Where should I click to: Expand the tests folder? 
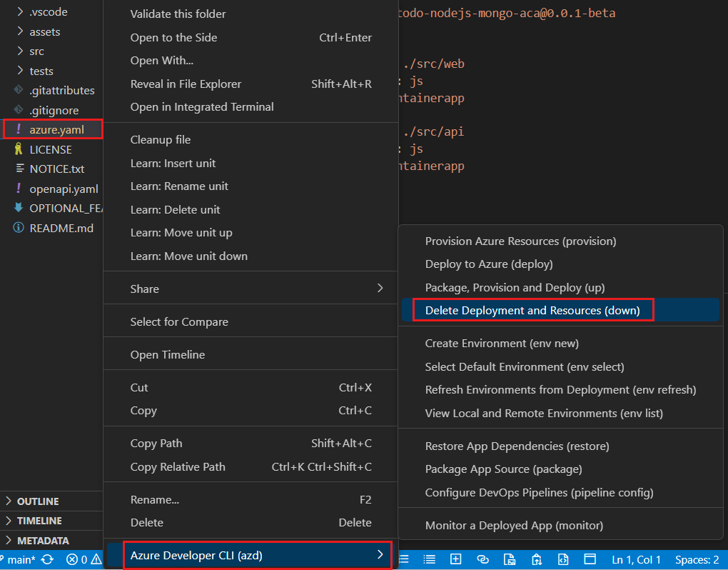tap(20, 71)
